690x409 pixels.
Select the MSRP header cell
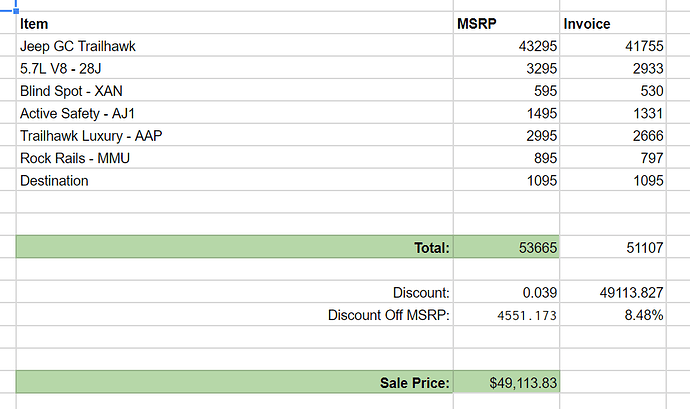[x=506, y=23]
